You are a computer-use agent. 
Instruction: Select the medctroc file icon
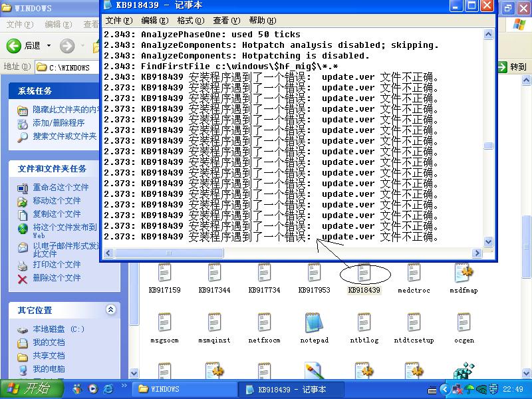(x=414, y=273)
